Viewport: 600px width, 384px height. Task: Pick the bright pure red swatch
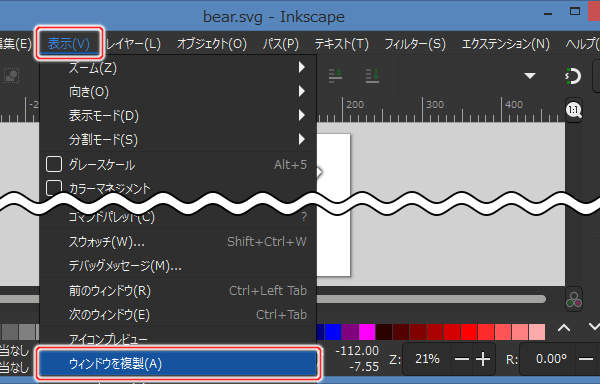(469, 332)
